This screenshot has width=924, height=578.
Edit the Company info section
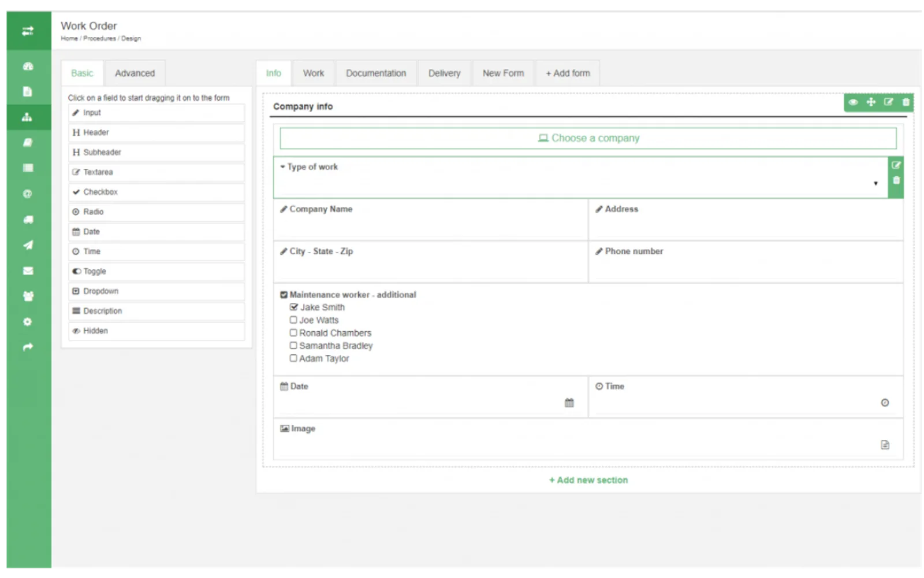point(889,102)
